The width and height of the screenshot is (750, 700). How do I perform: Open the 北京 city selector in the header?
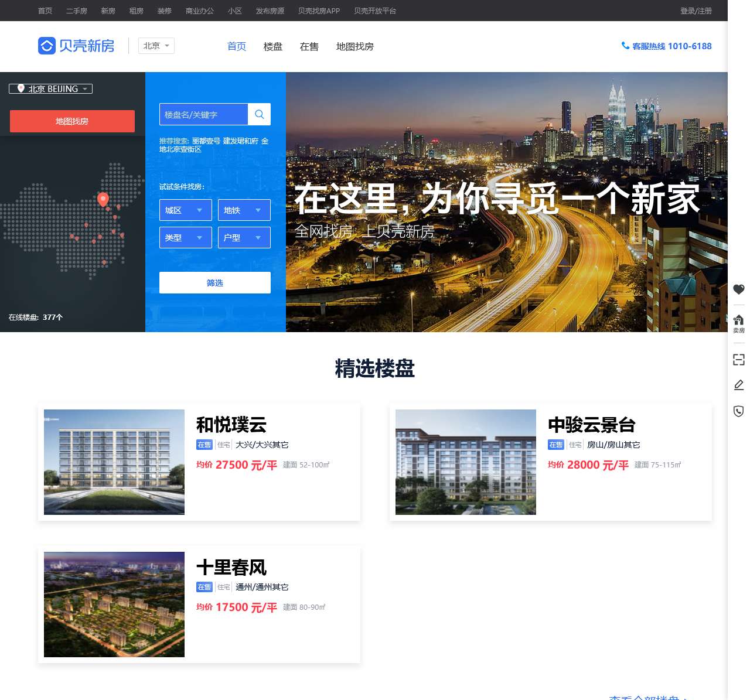pos(156,46)
